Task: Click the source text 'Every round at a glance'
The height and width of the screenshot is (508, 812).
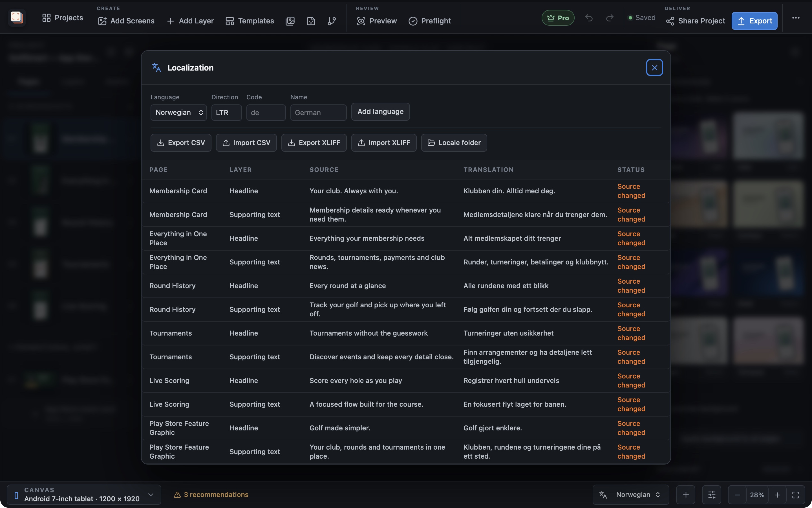Action: tap(348, 286)
